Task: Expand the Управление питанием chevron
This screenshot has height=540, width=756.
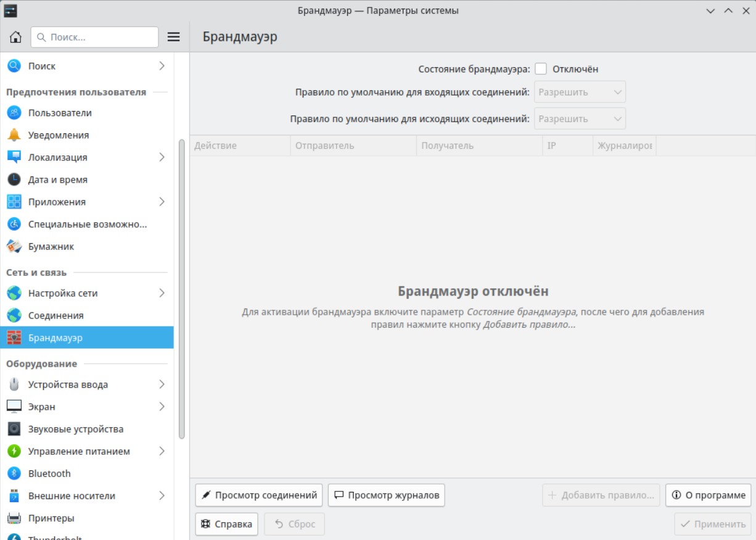Action: tap(162, 451)
